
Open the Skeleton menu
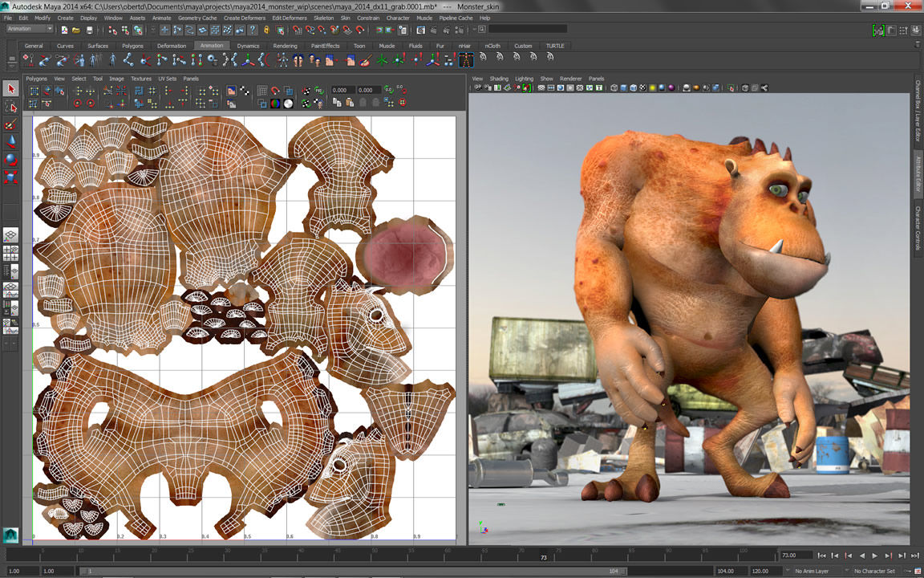point(323,18)
